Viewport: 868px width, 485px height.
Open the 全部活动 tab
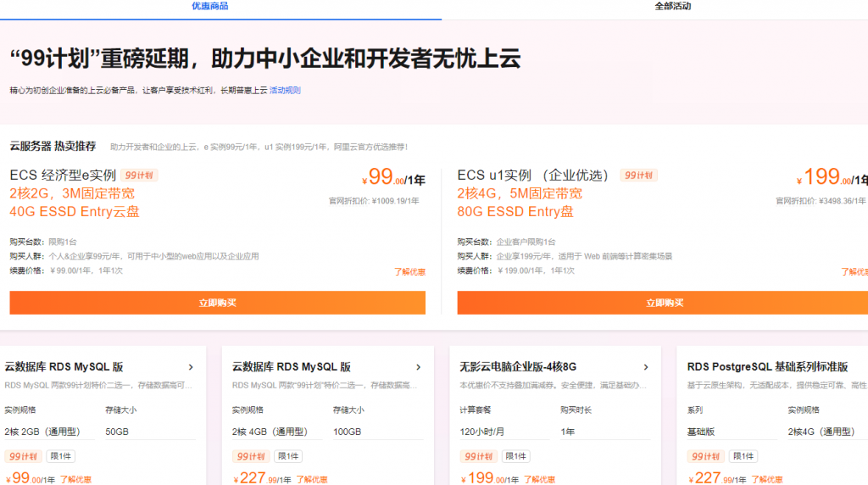click(x=672, y=6)
